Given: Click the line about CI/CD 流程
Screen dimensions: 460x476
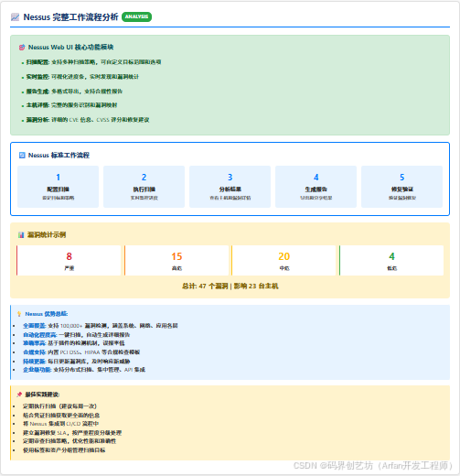Looking at the screenshot, I should pyautogui.click(x=60, y=424).
